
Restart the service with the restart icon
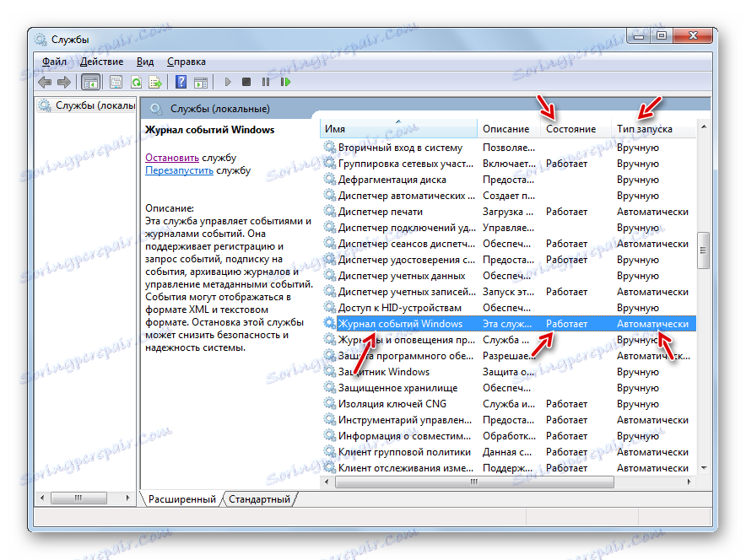click(x=285, y=83)
